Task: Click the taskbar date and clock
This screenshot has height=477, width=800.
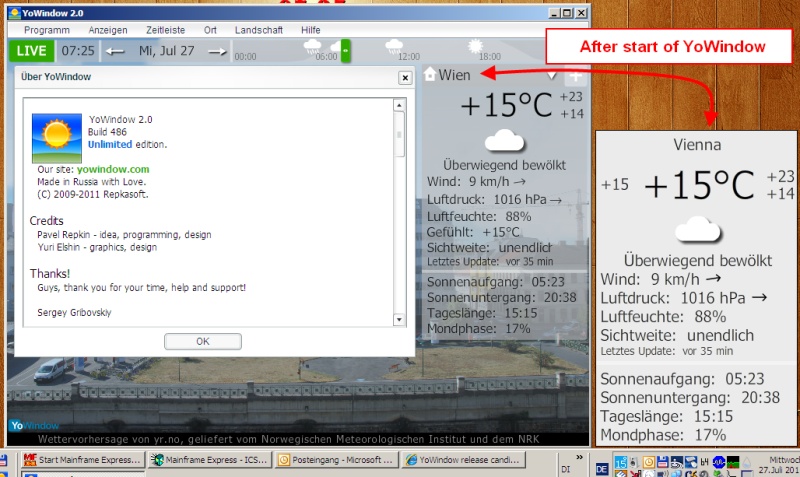Action: pos(779,465)
